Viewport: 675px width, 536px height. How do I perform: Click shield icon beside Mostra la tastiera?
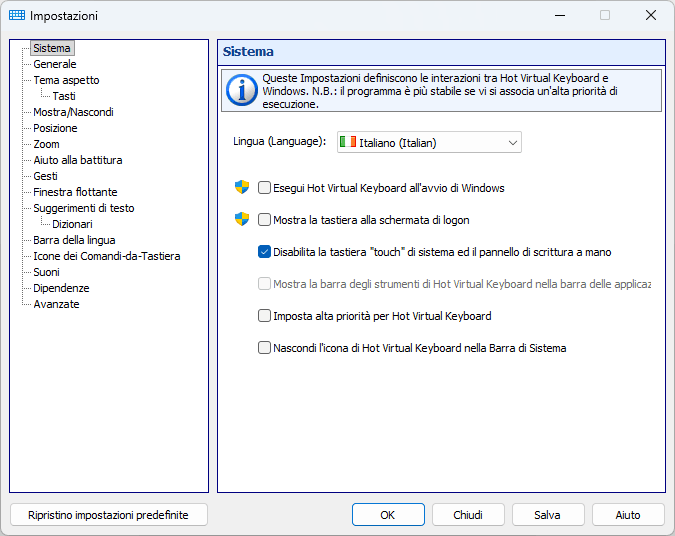coord(242,219)
